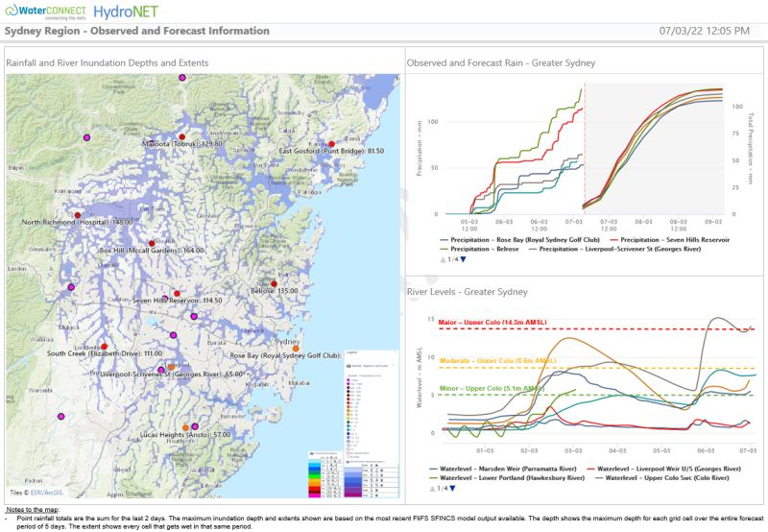Click the WaterConnect logo in the header
Viewport: 768px width, 532px height.
tap(45, 12)
